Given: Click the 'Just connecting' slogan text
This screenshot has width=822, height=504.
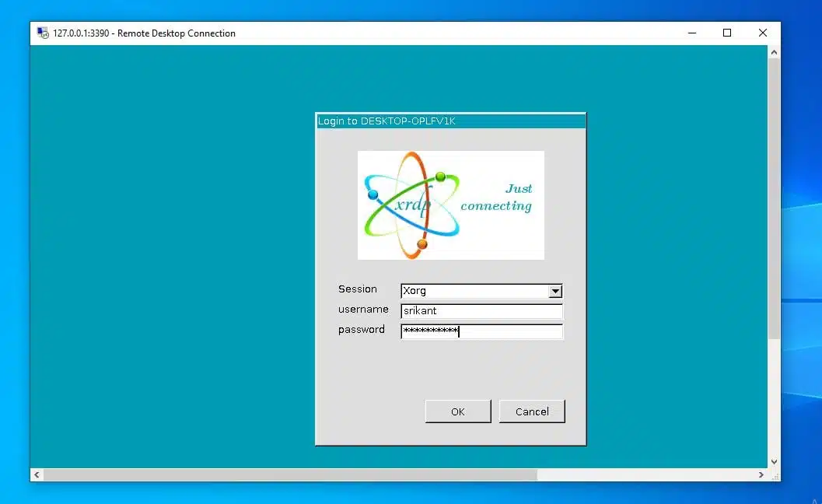Looking at the screenshot, I should tap(498, 198).
